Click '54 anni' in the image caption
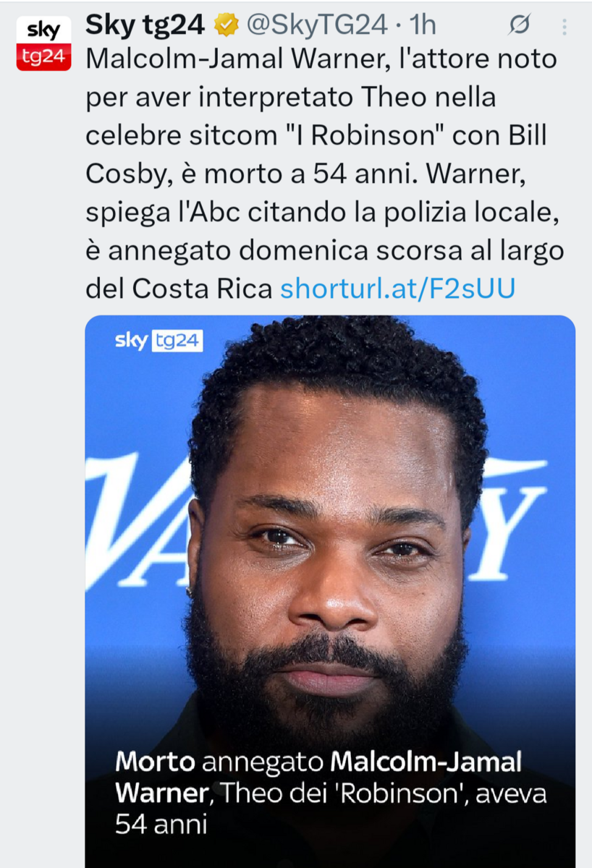The width and height of the screenshot is (592, 868). (161, 825)
